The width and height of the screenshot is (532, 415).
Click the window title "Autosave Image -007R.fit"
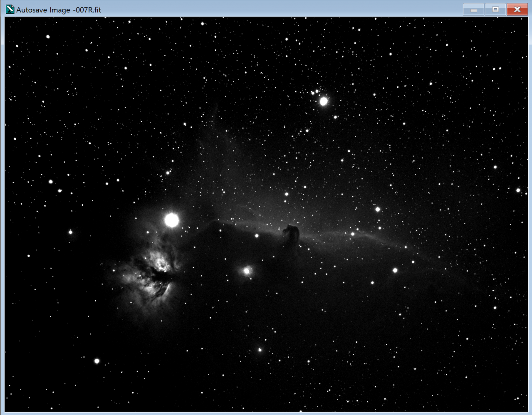pos(59,10)
